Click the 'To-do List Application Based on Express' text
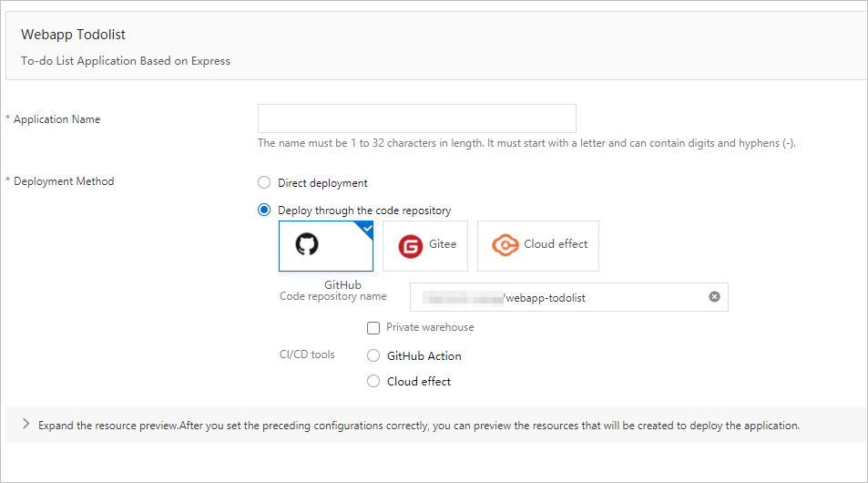Viewport: 868px width, 483px height. pyautogui.click(x=126, y=61)
